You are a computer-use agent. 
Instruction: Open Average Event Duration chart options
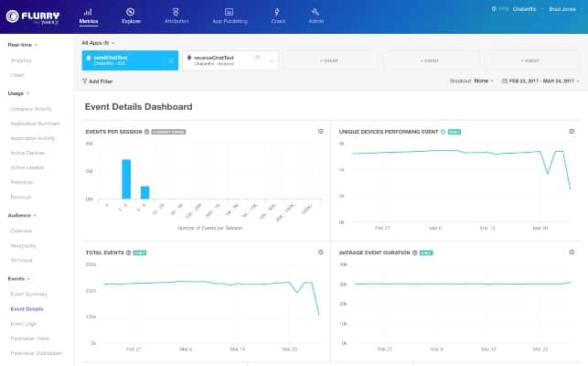[572, 253]
